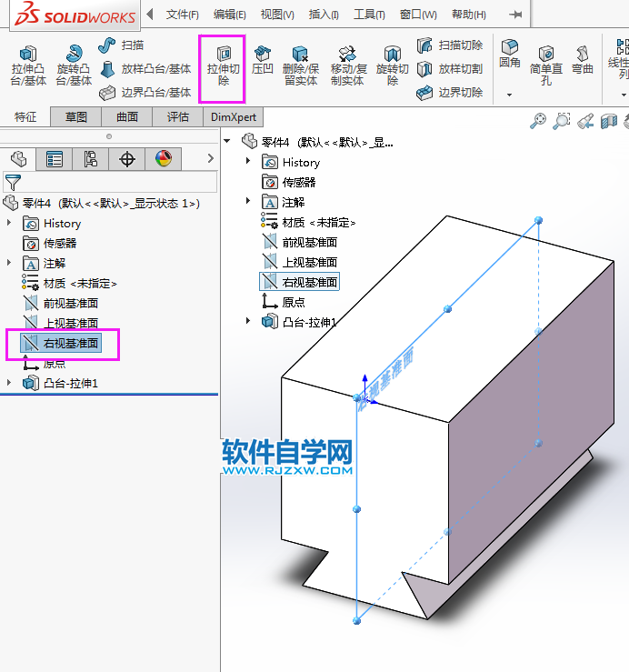The image size is (629, 672).
Task: Open the 工具(T) menu
Action: (x=369, y=15)
